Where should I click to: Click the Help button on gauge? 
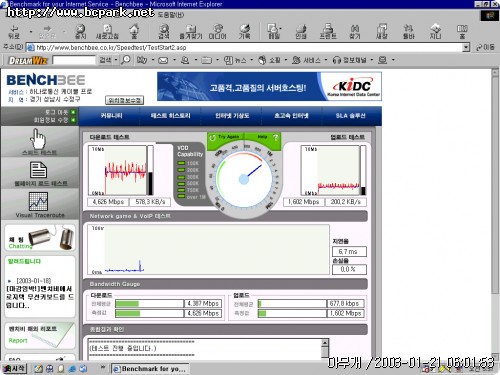pyautogui.click(x=266, y=137)
